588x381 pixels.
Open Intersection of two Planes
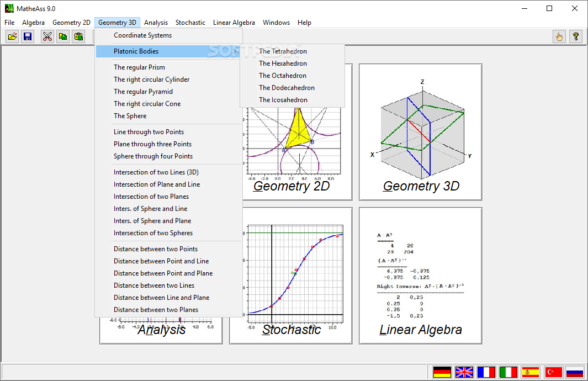(x=169, y=197)
